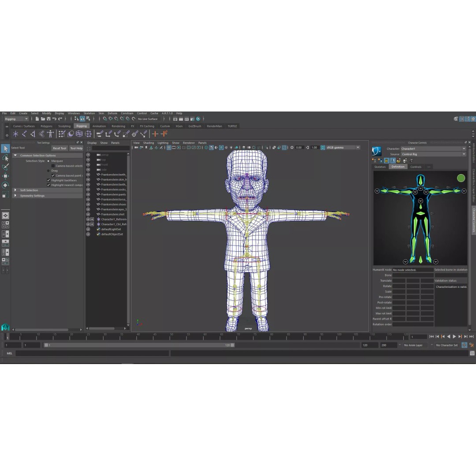Click the Redo arrow icon
Viewport: 476px width, 476px height.
(x=60, y=119)
